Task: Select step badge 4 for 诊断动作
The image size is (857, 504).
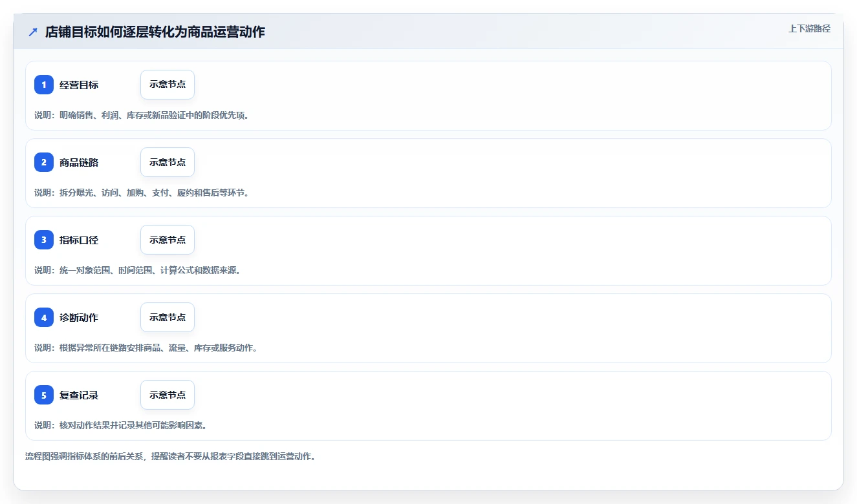Action: (44, 317)
